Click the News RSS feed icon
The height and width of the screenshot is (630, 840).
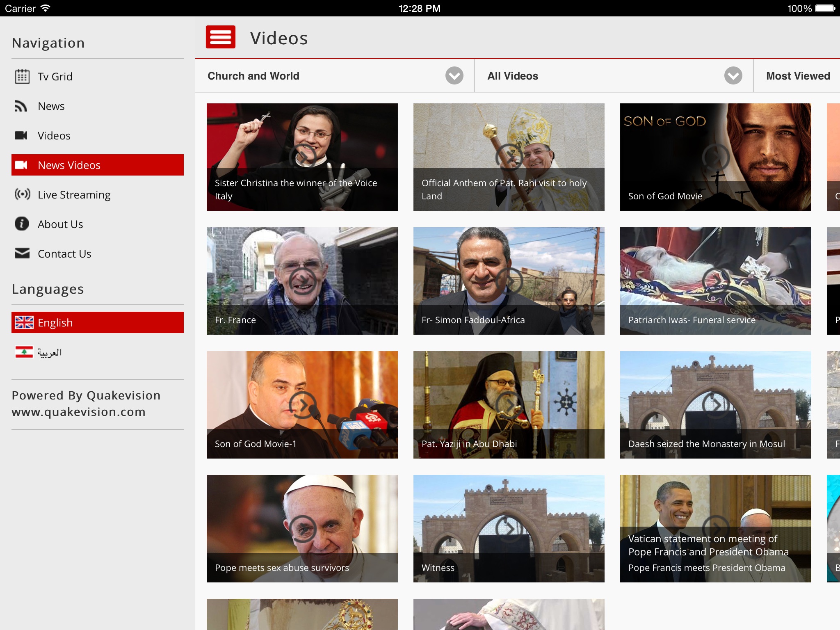pos(21,106)
